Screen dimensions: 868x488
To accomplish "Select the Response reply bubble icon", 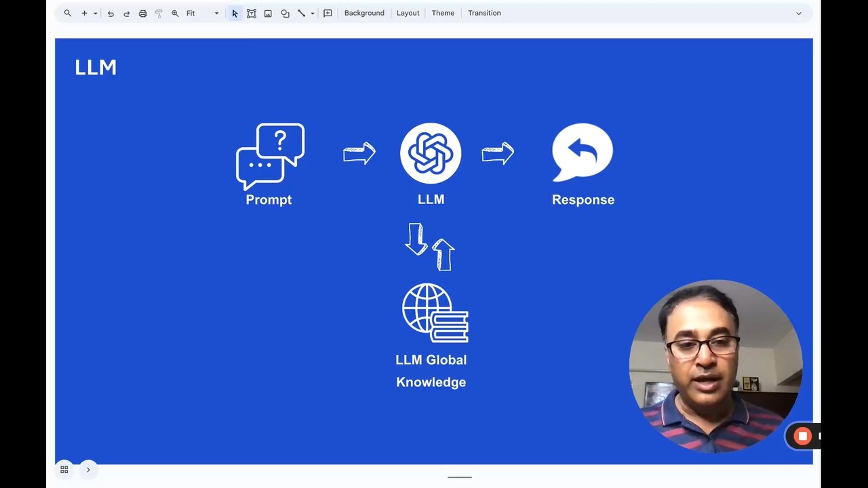I will coord(583,152).
